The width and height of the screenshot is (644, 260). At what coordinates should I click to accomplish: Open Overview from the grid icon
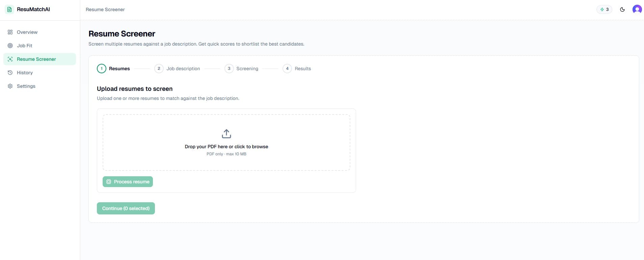pyautogui.click(x=10, y=32)
